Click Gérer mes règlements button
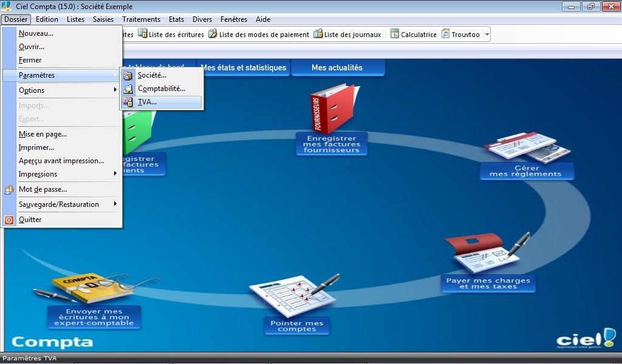Viewport: 622px width, 364px height. [526, 171]
